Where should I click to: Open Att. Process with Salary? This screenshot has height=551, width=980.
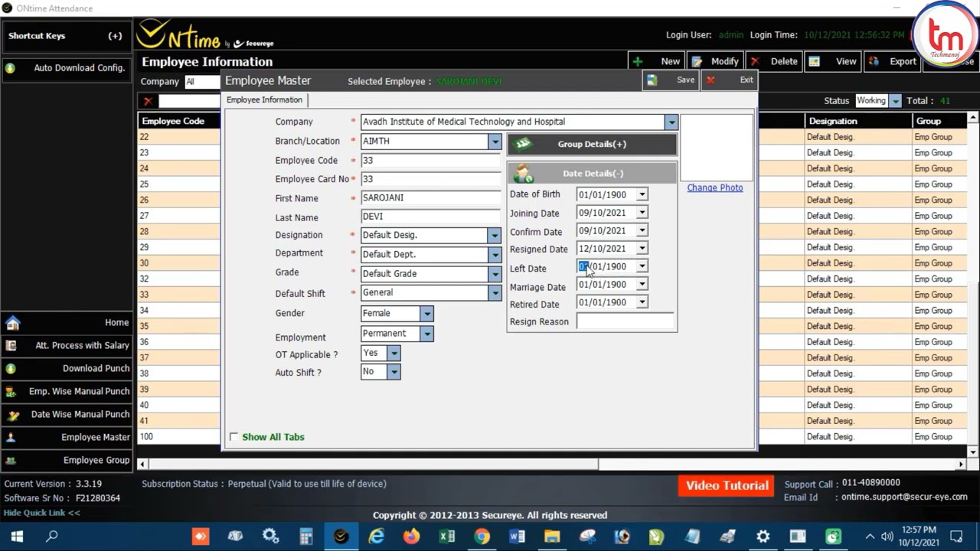click(67, 346)
